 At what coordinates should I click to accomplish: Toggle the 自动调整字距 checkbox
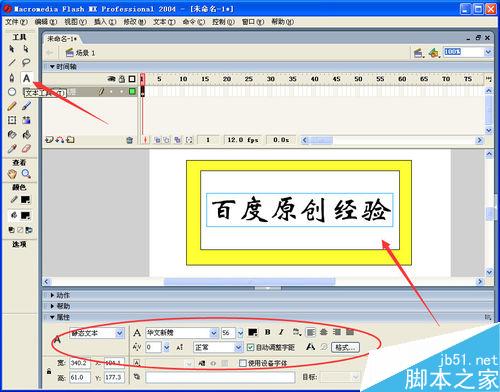(x=250, y=347)
